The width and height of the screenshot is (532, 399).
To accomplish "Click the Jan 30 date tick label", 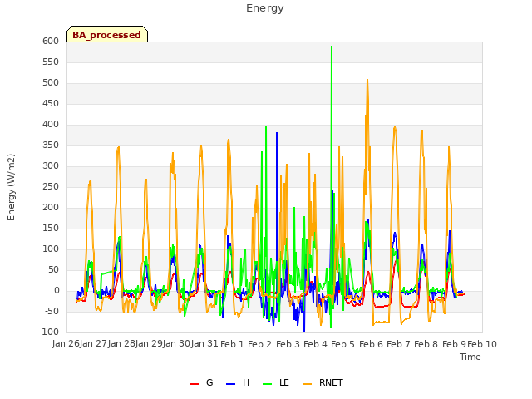I will [x=177, y=344].
